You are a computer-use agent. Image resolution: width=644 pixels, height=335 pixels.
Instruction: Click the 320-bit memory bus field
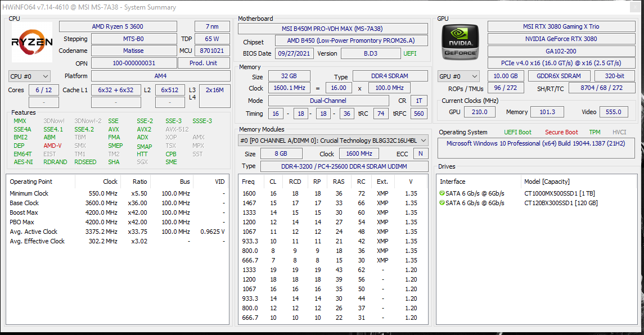[614, 76]
